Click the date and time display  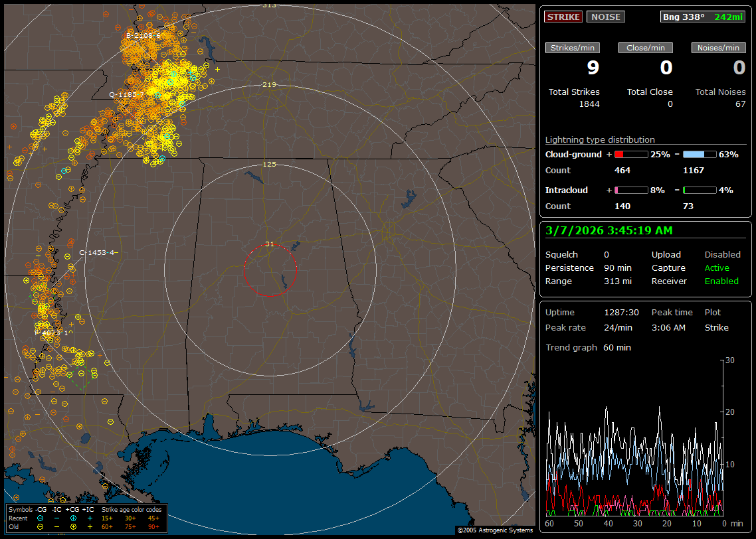tap(609, 230)
